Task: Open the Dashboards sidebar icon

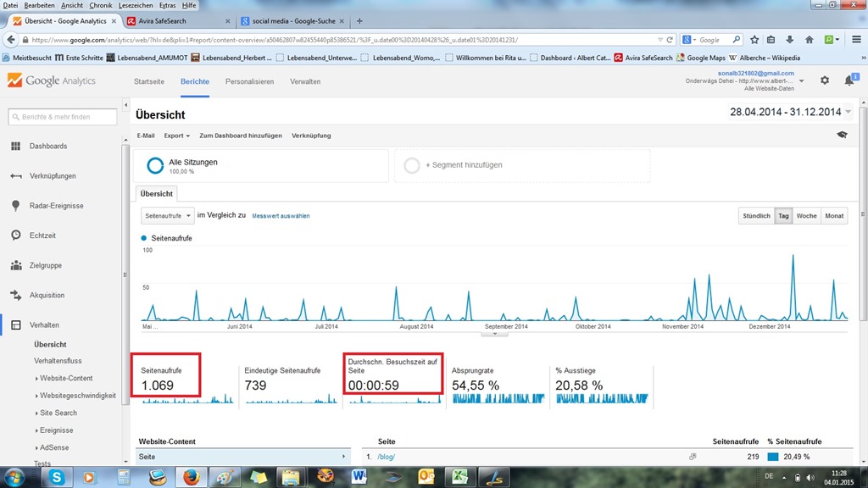Action: (x=15, y=147)
